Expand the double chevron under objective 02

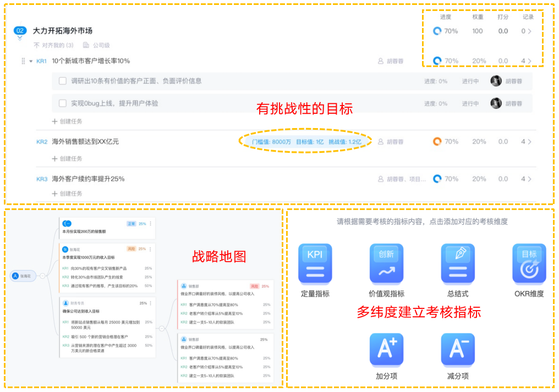click(20, 38)
